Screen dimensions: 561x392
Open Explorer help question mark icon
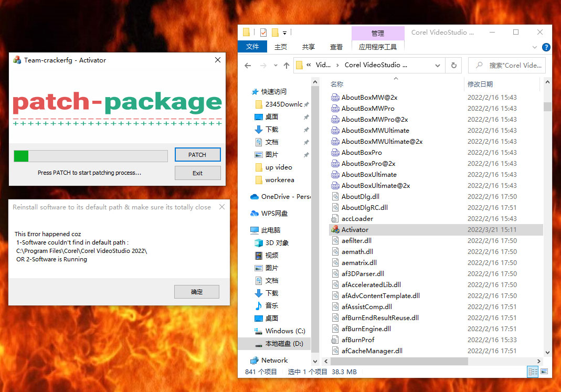[x=546, y=47]
